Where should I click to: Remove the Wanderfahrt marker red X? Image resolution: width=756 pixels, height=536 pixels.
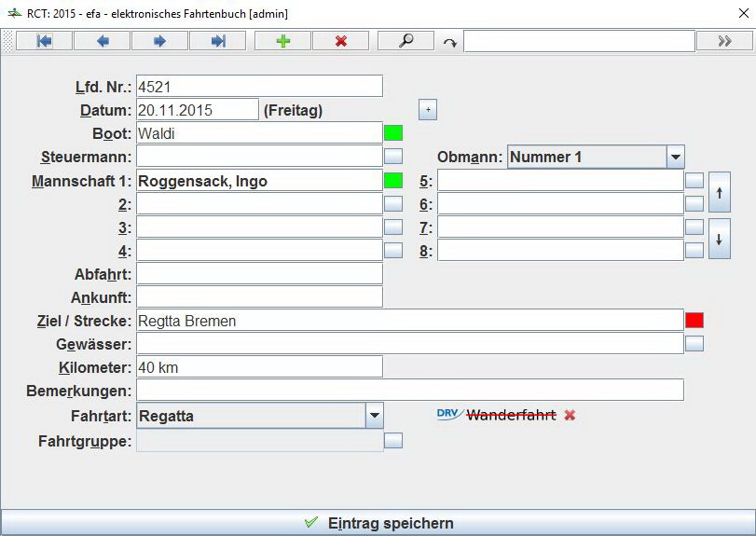pyautogui.click(x=570, y=415)
